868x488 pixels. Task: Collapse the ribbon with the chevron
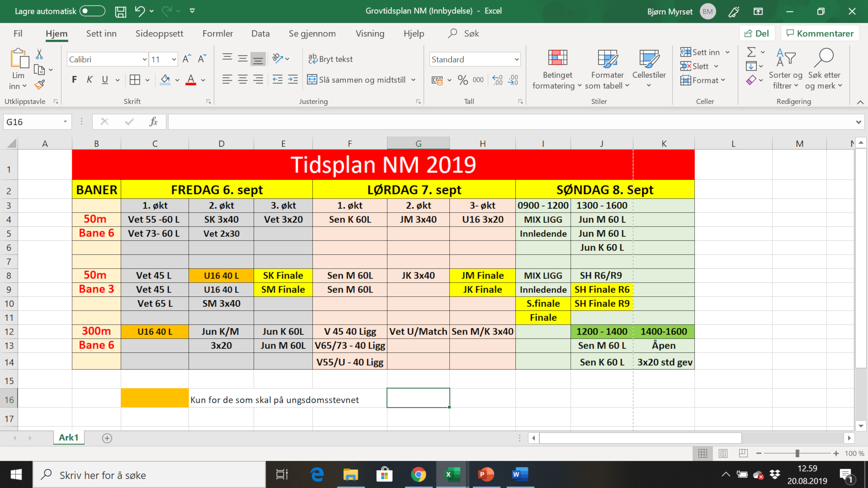pyautogui.click(x=860, y=102)
